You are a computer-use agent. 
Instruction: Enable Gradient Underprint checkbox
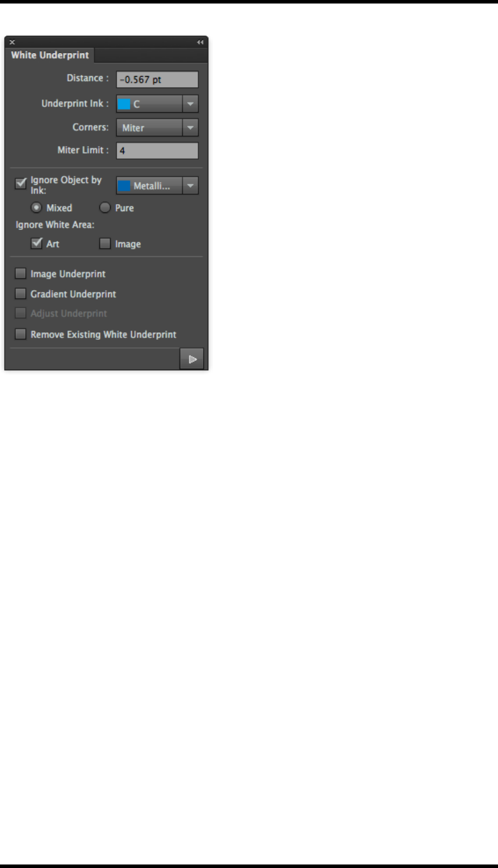pos(20,294)
